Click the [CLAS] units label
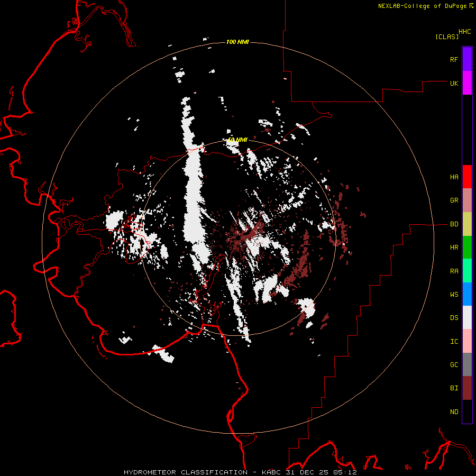Viewport: 476px width, 476px height. (x=447, y=36)
